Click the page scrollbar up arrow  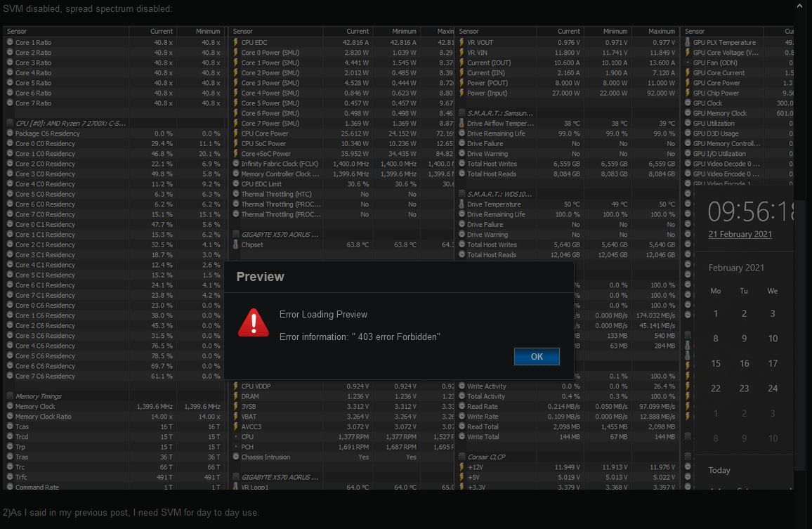pyautogui.click(x=800, y=6)
